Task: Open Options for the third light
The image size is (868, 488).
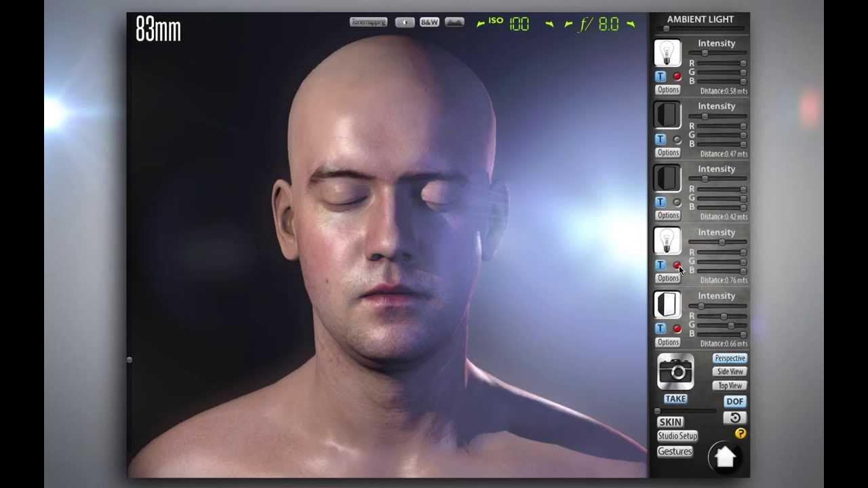Action: coord(668,215)
